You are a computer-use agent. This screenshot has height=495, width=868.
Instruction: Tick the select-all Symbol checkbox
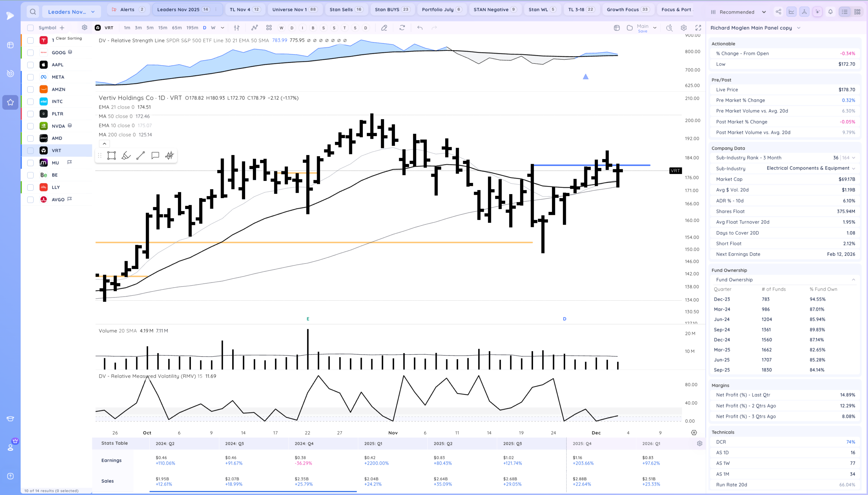[31, 28]
